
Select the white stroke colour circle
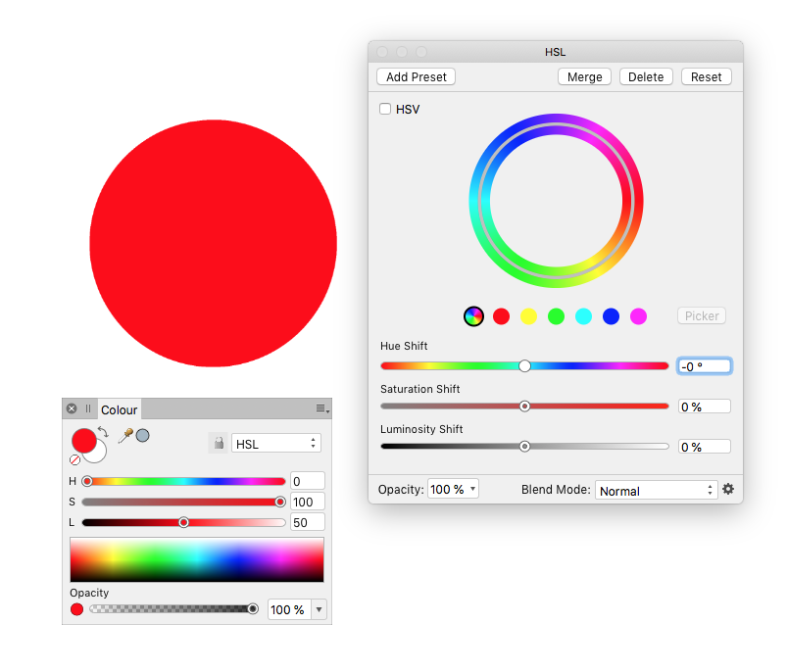pyautogui.click(x=97, y=454)
